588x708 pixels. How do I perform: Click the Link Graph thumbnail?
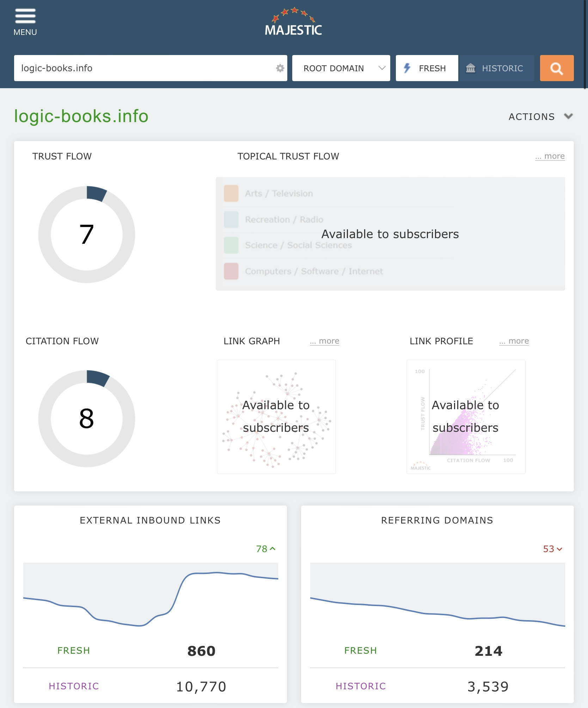pyautogui.click(x=276, y=417)
